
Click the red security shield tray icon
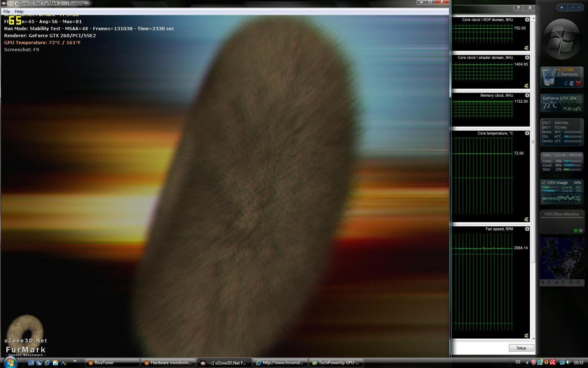point(534,362)
